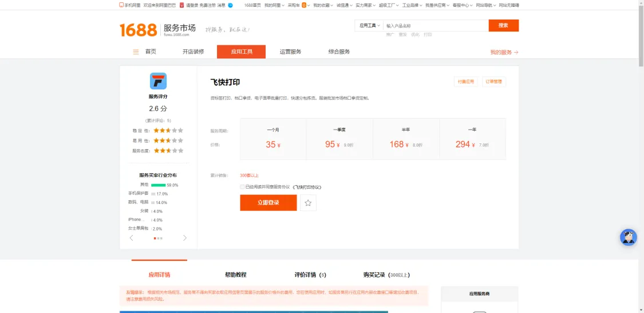Click the 1688 orange logo
The image size is (644, 313).
139,30
